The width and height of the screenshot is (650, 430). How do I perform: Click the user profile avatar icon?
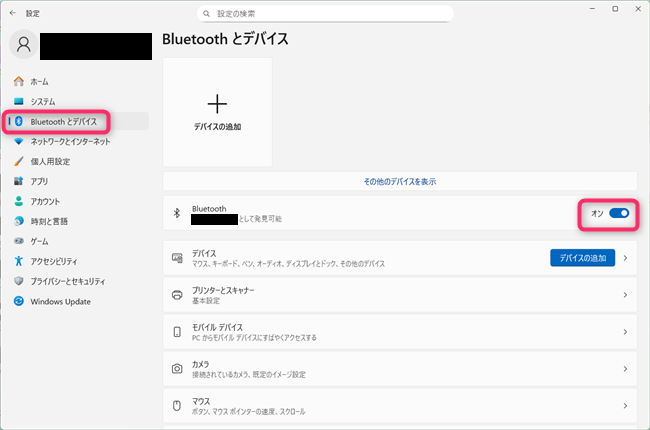pyautogui.click(x=24, y=44)
